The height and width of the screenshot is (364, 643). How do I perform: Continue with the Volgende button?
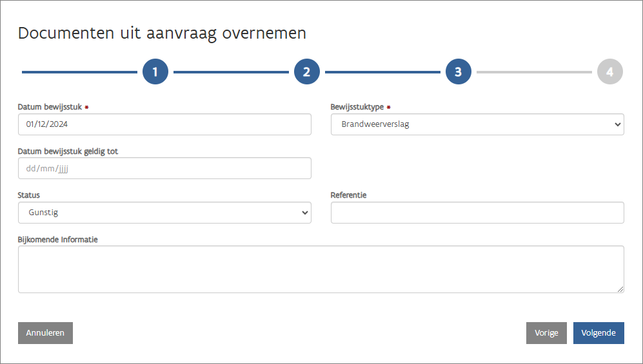(598, 333)
